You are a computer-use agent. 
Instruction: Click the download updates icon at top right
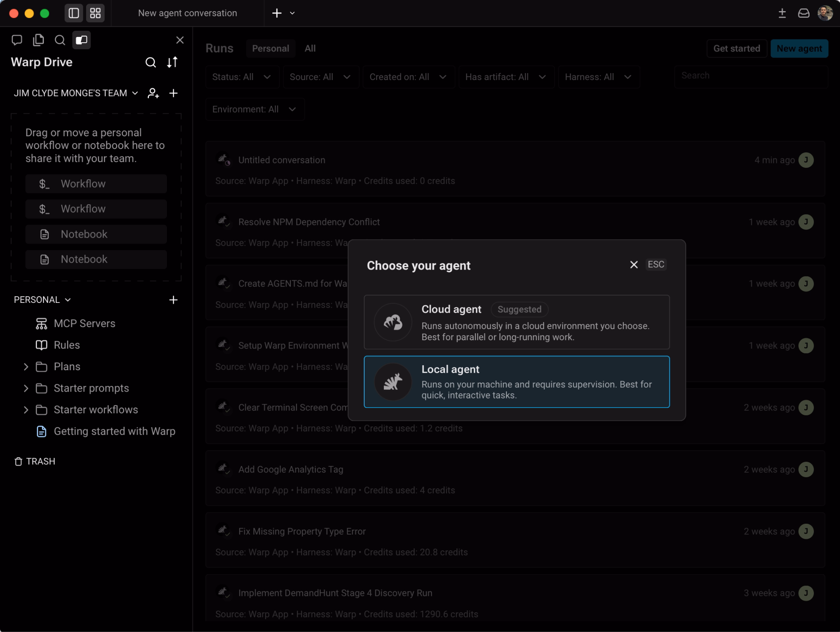(x=782, y=13)
